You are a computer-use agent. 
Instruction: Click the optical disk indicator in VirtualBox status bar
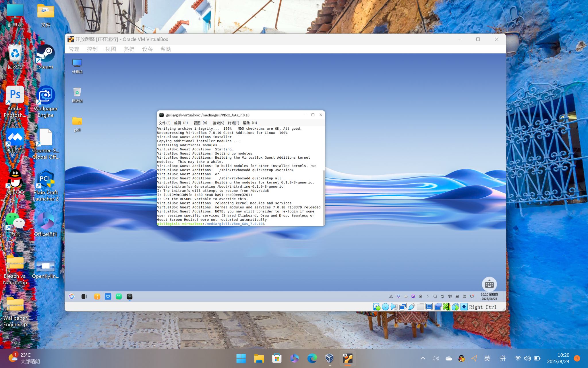click(x=385, y=307)
